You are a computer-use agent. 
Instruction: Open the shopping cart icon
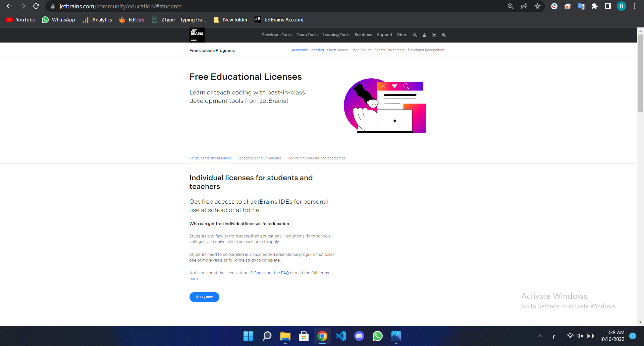click(434, 35)
